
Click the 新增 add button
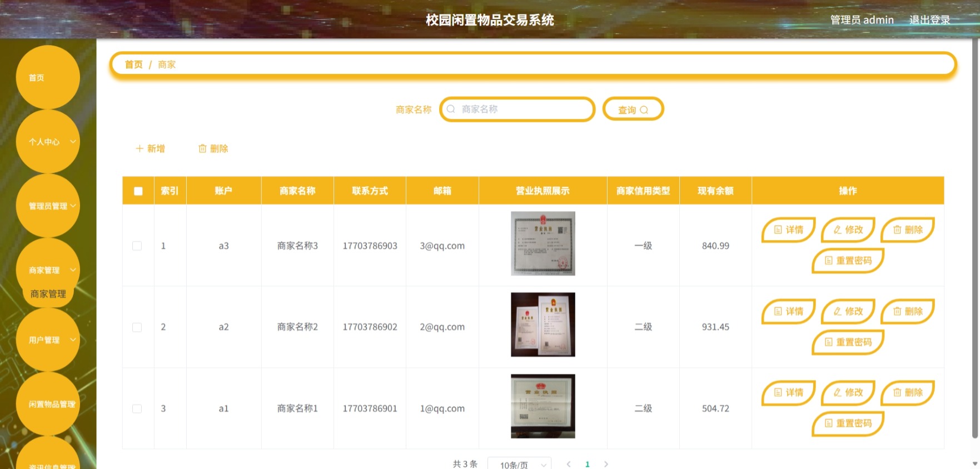(x=151, y=148)
